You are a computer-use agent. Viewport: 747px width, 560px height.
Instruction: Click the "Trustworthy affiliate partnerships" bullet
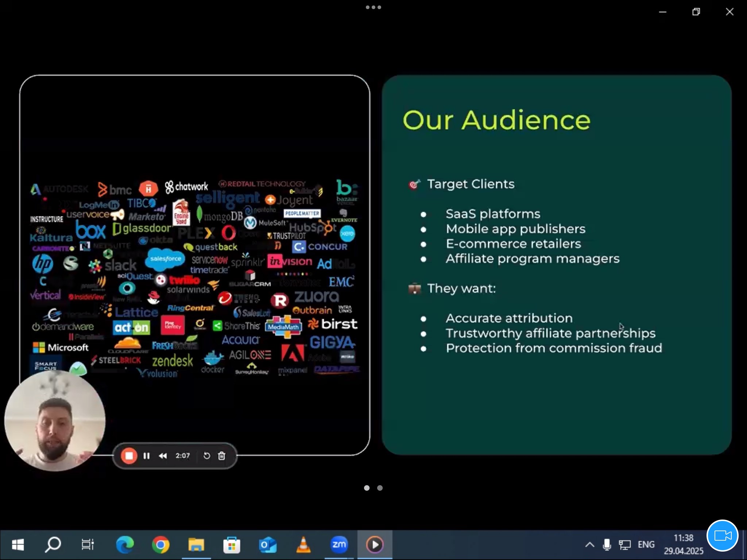pyautogui.click(x=550, y=333)
